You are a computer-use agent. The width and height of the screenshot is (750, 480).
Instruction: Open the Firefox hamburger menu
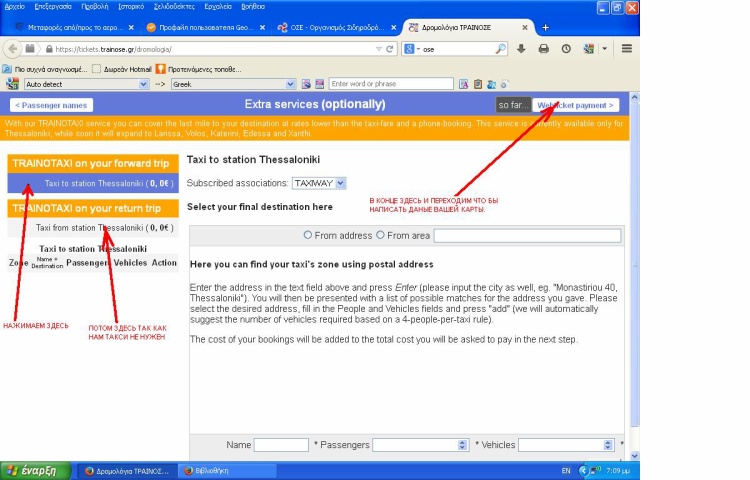point(627,49)
